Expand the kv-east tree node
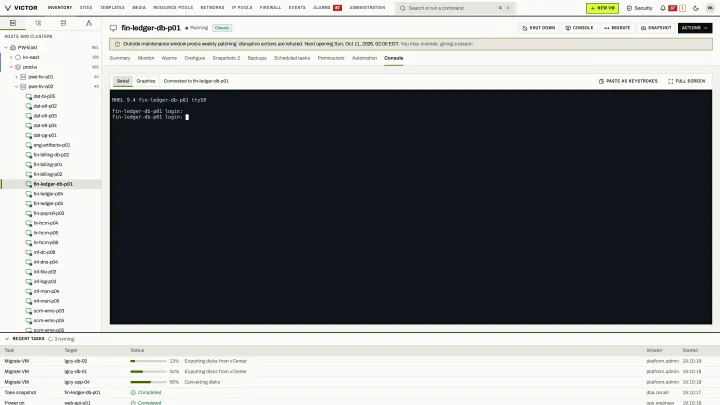 click(11, 57)
